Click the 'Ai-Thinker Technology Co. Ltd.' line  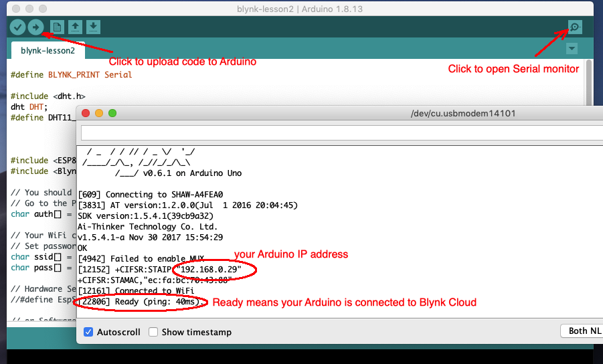tap(148, 227)
